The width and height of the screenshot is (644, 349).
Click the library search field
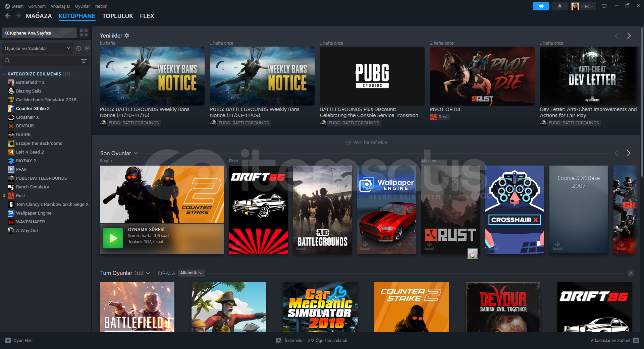(x=46, y=61)
